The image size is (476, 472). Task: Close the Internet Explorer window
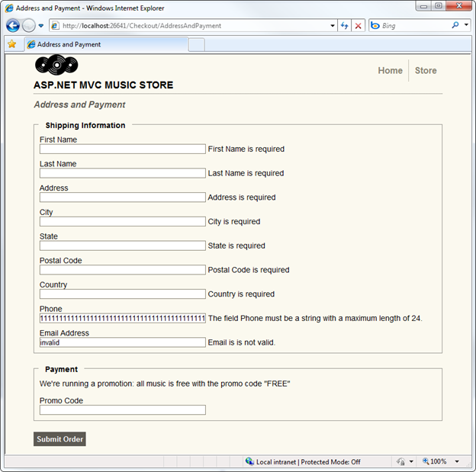point(459,6)
